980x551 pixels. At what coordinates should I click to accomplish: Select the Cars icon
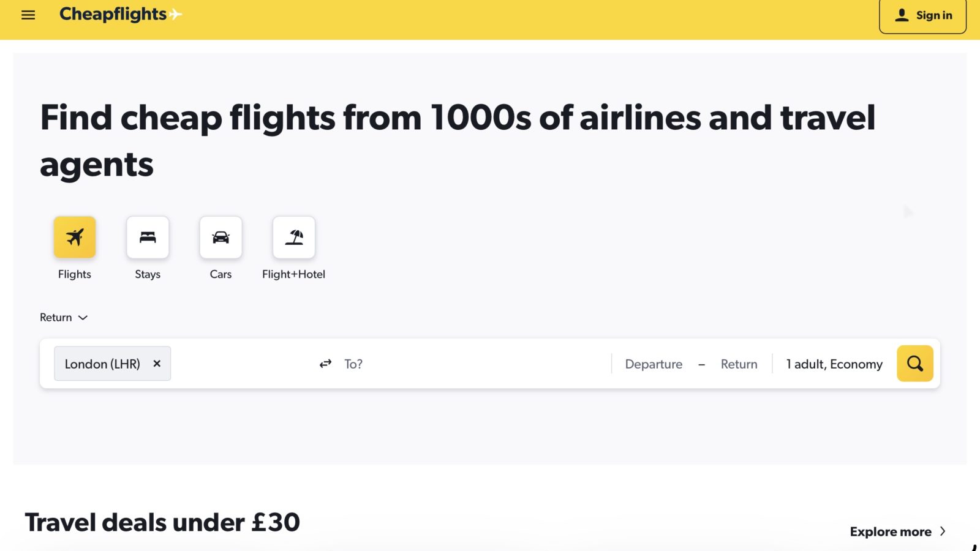pyautogui.click(x=221, y=237)
